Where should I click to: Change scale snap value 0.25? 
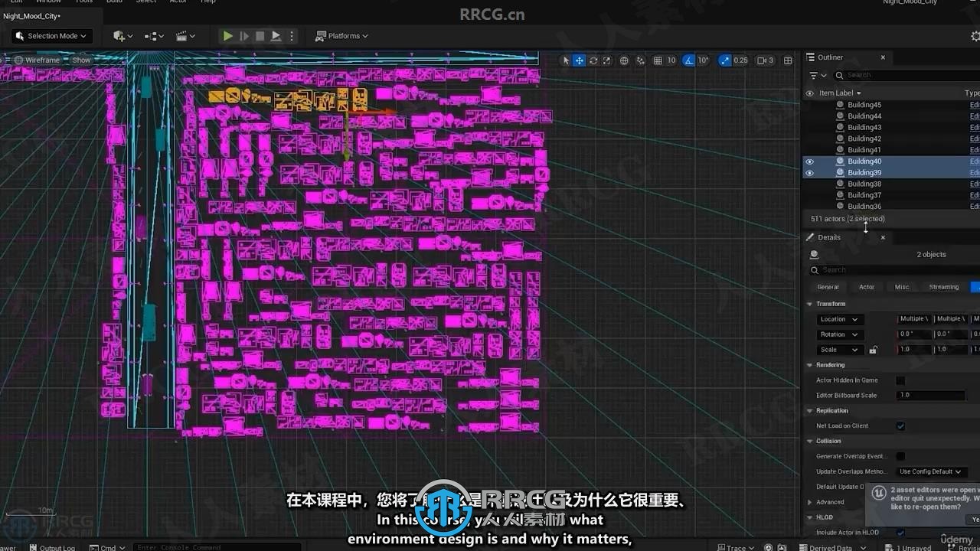coord(740,60)
